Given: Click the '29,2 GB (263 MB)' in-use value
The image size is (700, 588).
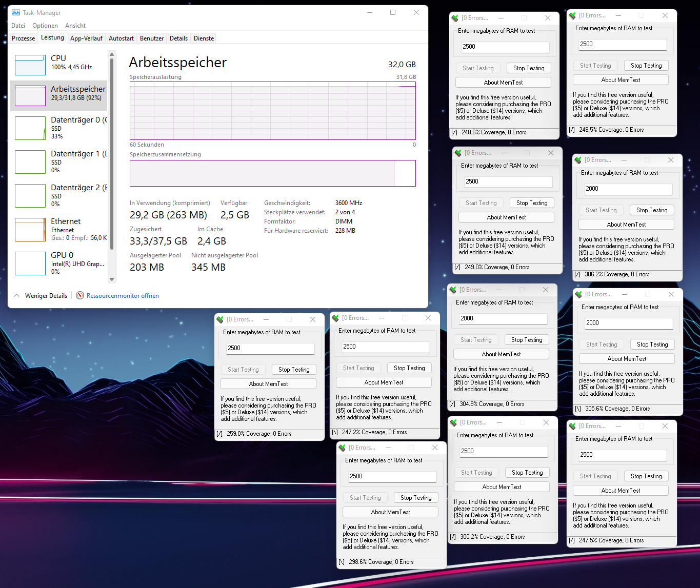Looking at the screenshot, I should tap(168, 215).
